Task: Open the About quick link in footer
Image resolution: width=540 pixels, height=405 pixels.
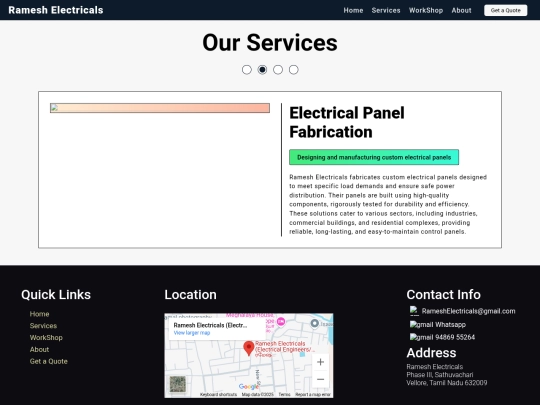Action: (x=39, y=350)
